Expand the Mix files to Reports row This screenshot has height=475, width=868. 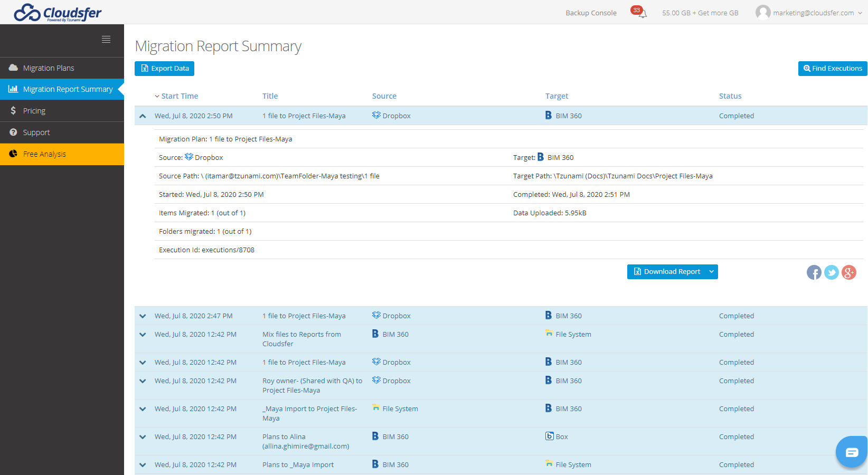[x=143, y=335]
